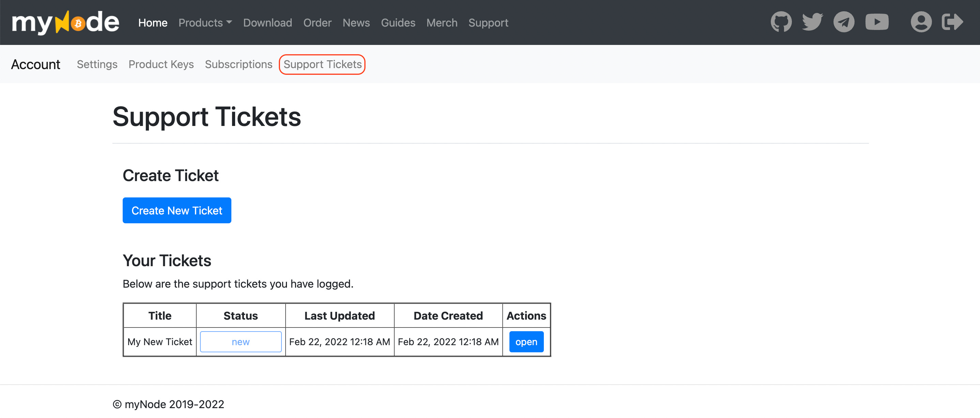Go to the Settings tab
Screen dimensions: 980x418
click(x=97, y=64)
